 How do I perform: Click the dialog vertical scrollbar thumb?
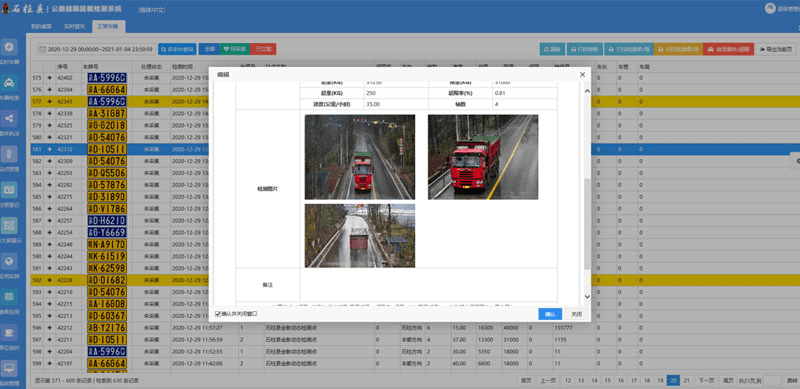587,224
